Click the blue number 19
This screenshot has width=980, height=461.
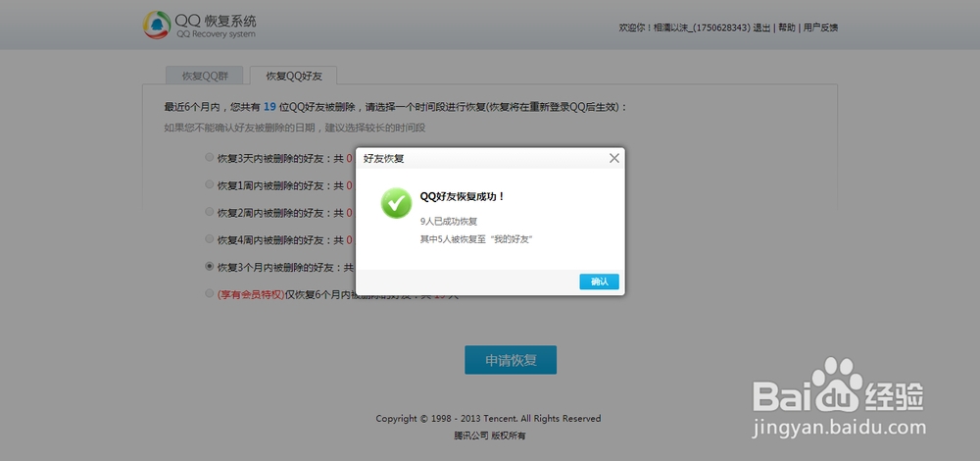point(269,107)
